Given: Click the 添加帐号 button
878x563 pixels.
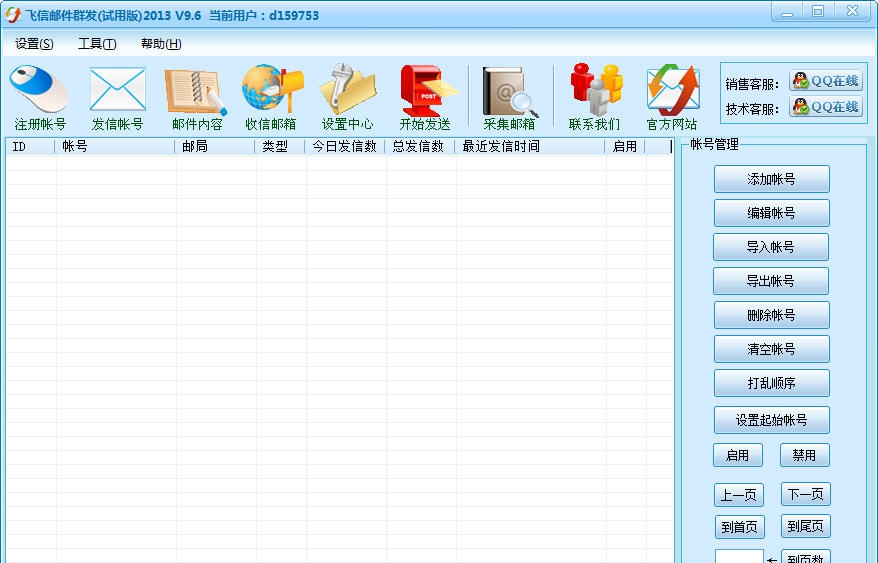Looking at the screenshot, I should point(772,179).
